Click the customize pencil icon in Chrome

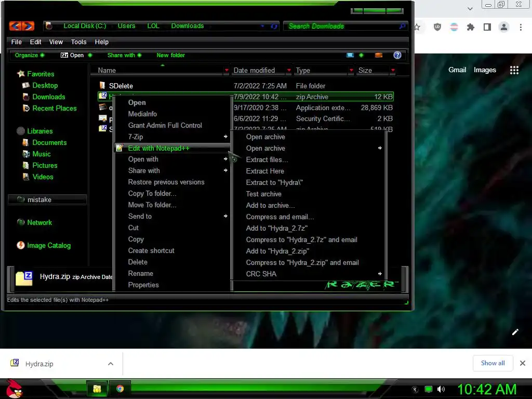(x=515, y=332)
